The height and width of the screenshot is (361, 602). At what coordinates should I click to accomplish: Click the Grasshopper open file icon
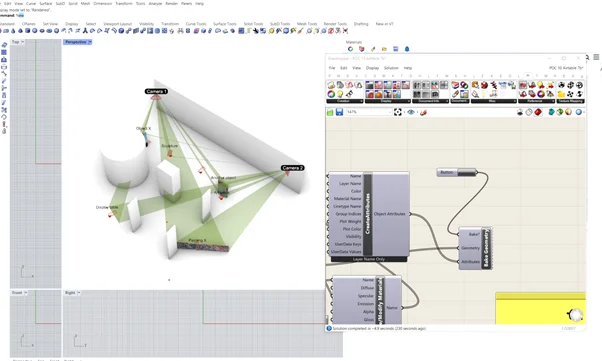pyautogui.click(x=330, y=112)
